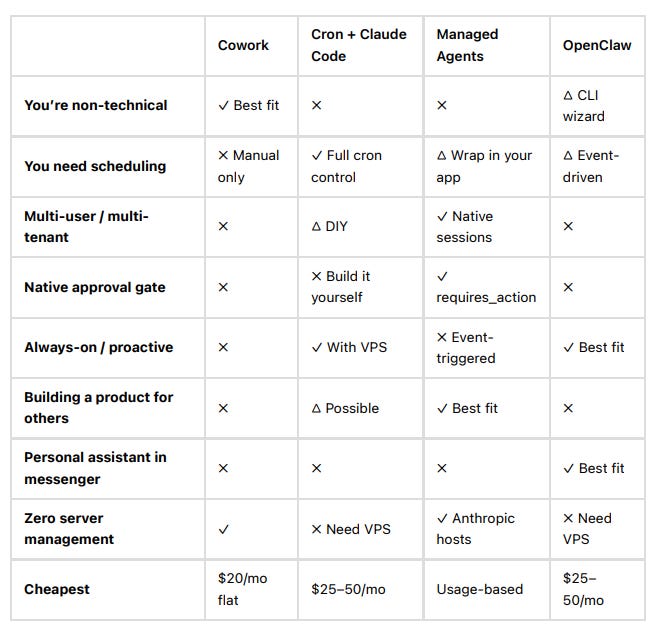This screenshot has width=659, height=628.
Task: Click the checkmark beside Native sessions
Action: [x=442, y=216]
